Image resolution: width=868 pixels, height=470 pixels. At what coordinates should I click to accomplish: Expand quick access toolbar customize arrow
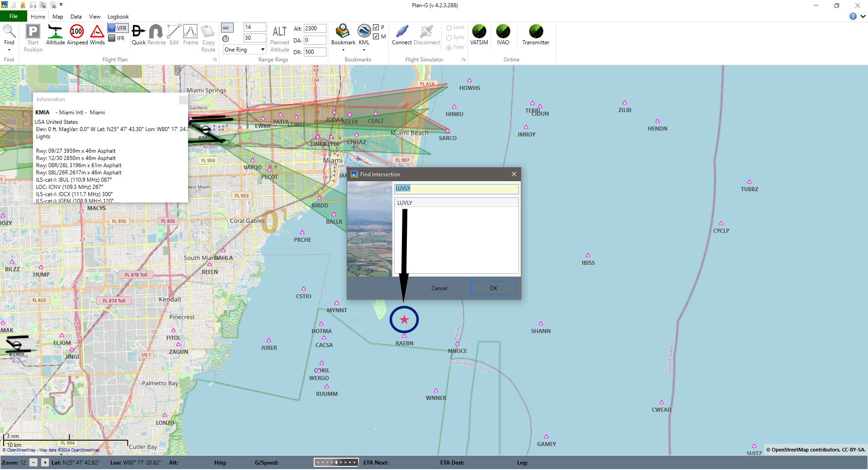coord(61,5)
